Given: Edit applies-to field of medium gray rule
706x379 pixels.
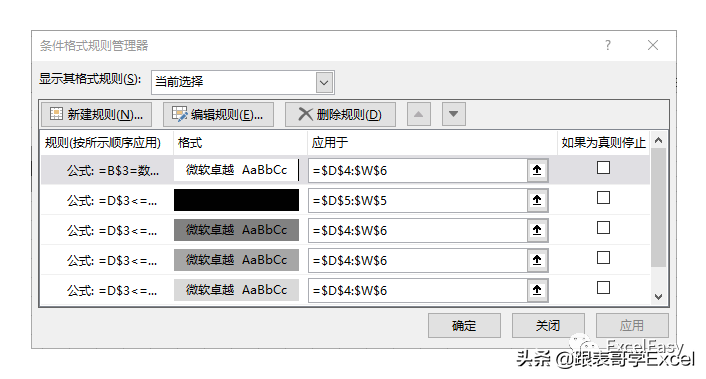Looking at the screenshot, I should 418,260.
